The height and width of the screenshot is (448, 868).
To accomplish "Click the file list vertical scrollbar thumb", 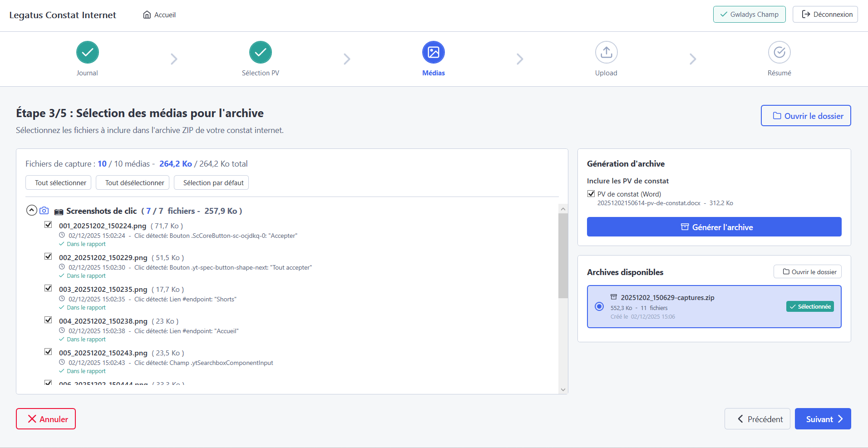I will (563, 255).
